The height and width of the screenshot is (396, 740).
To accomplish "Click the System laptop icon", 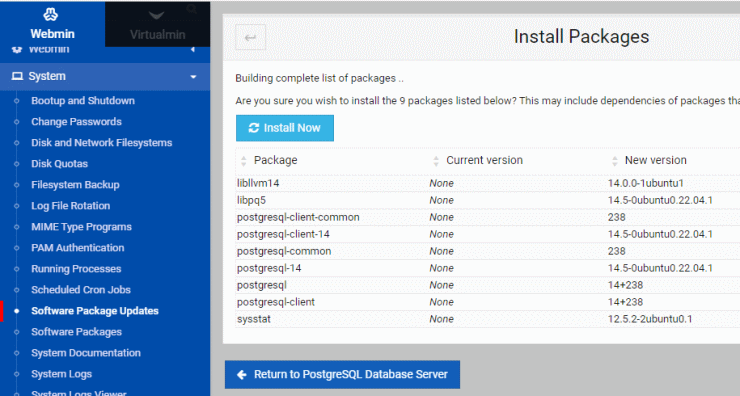I will click(17, 76).
